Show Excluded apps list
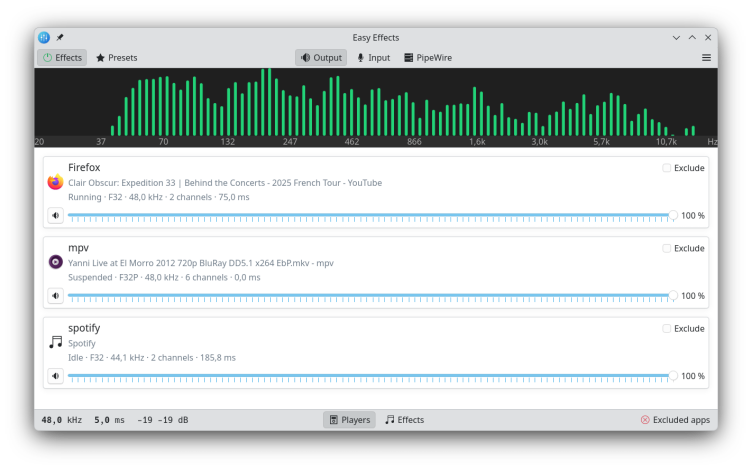Image resolution: width=752 pixels, height=471 pixels. pyautogui.click(x=675, y=420)
